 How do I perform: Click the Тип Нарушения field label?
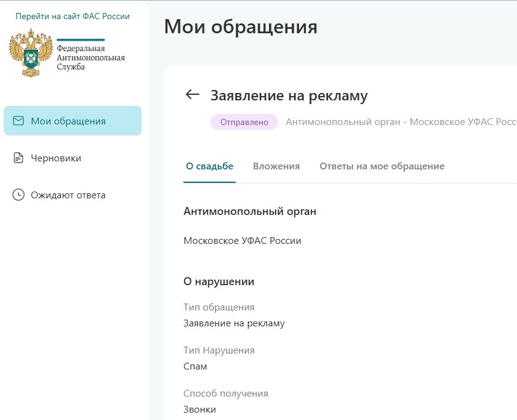coord(219,350)
